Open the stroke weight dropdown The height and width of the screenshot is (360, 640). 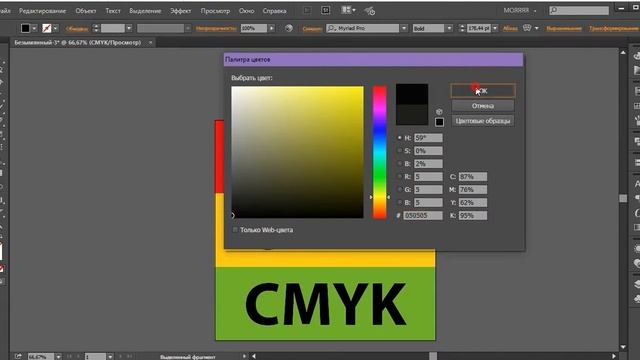[129, 28]
